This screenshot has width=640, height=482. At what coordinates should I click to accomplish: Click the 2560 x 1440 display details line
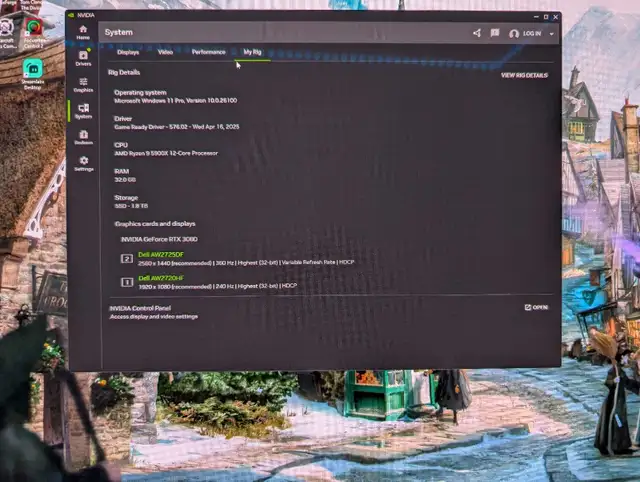click(246, 263)
